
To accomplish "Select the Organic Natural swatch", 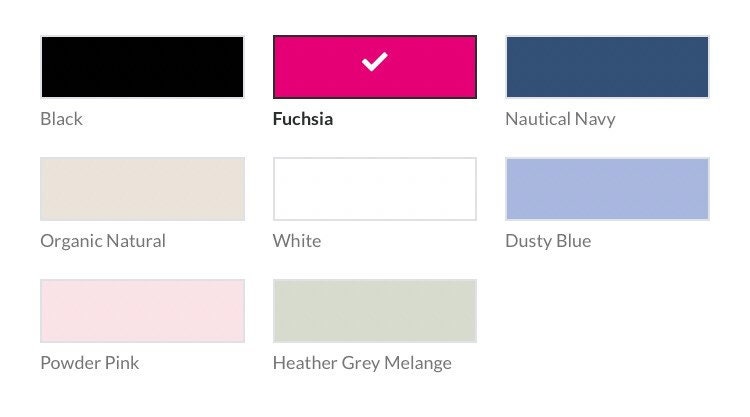I will coord(142,189).
